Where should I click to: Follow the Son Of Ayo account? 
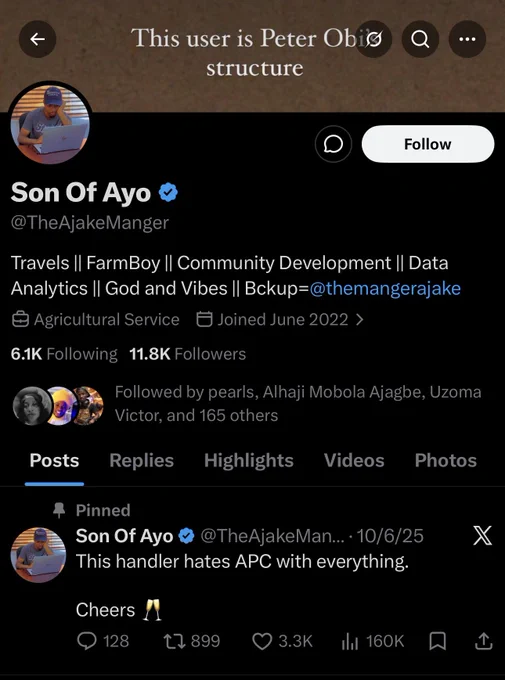tap(428, 144)
